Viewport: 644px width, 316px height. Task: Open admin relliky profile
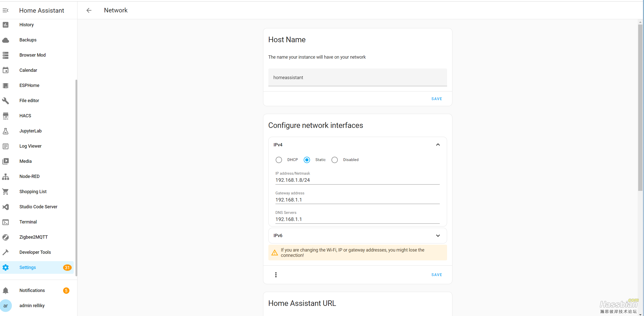click(x=37, y=306)
